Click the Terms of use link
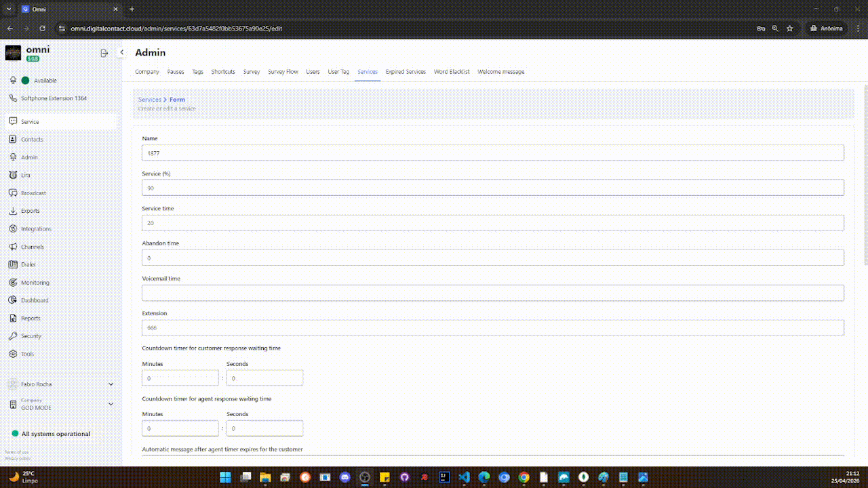Image resolution: width=868 pixels, height=488 pixels. (17, 452)
